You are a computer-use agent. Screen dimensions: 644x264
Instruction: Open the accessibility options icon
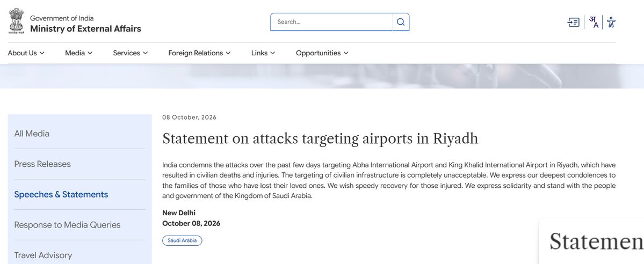611,22
